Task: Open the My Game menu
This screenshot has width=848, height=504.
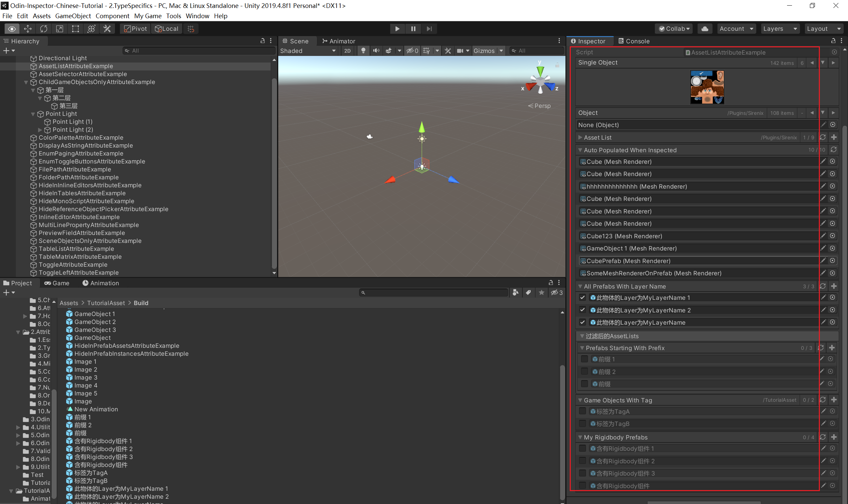Action: click(x=148, y=16)
